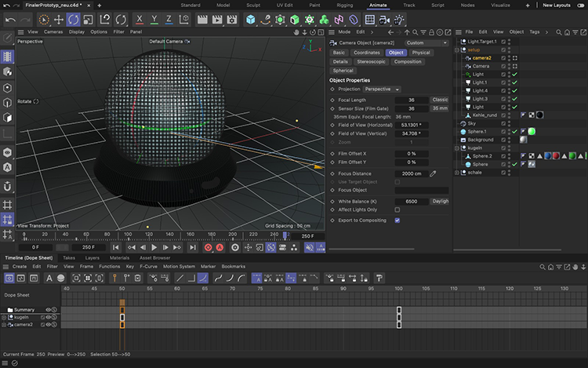The image size is (588, 368).
Task: Activate the Rotate tool
Action: tap(74, 18)
